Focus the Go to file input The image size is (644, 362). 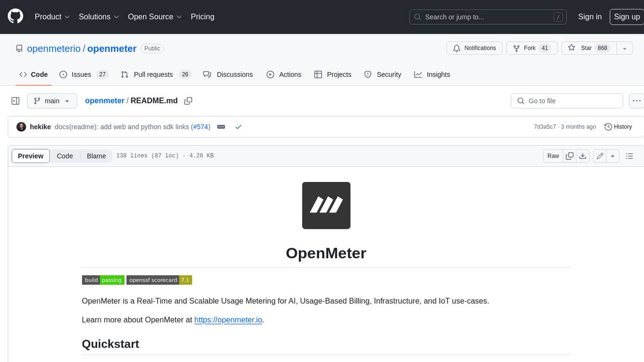point(567,101)
